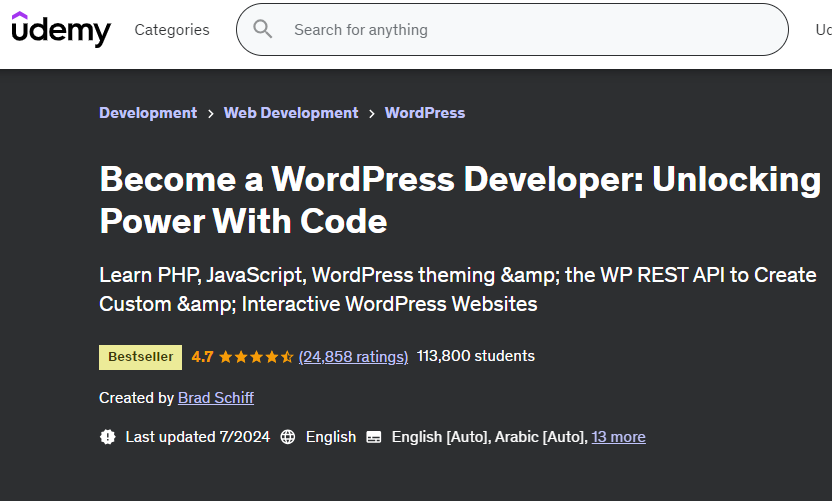Open the Web Development breadcrumb link
This screenshot has height=501, width=832.
[x=291, y=113]
